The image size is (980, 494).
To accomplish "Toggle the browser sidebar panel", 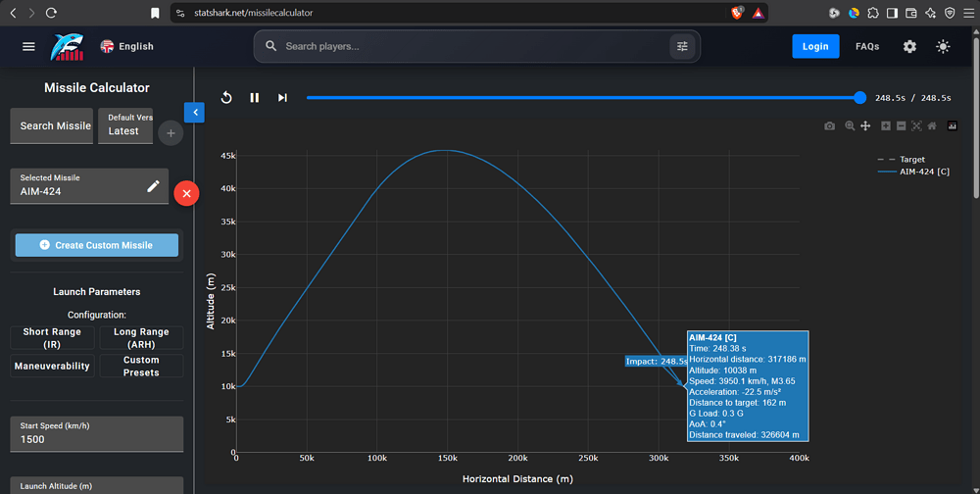I will point(892,13).
